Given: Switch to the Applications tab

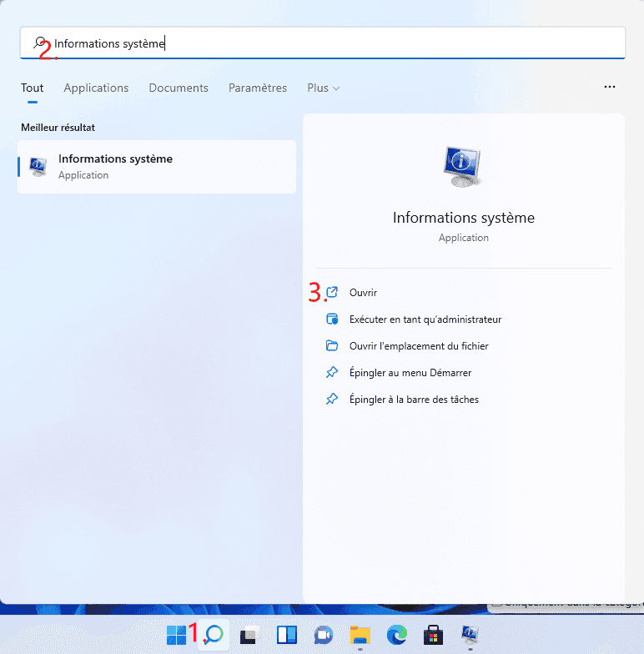Looking at the screenshot, I should pyautogui.click(x=96, y=88).
